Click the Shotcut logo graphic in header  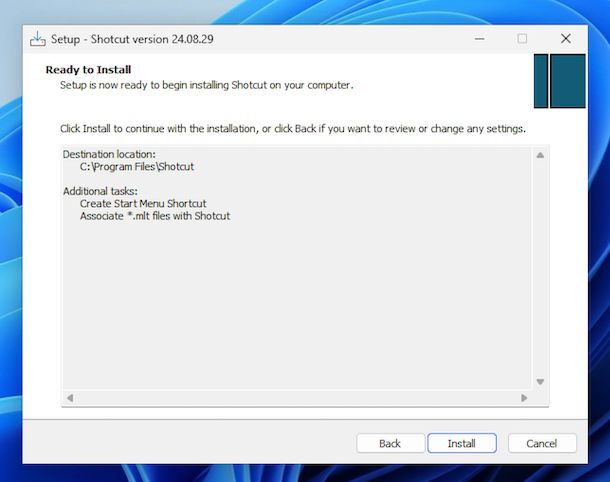(559, 81)
